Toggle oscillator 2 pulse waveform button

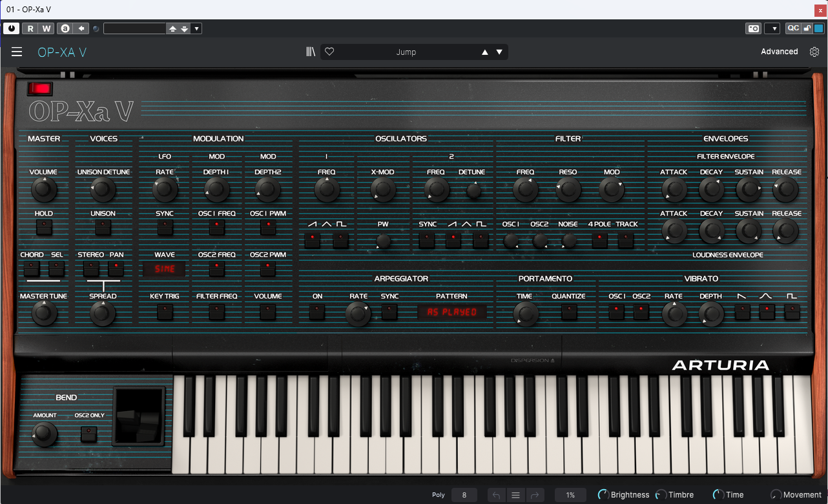click(481, 241)
